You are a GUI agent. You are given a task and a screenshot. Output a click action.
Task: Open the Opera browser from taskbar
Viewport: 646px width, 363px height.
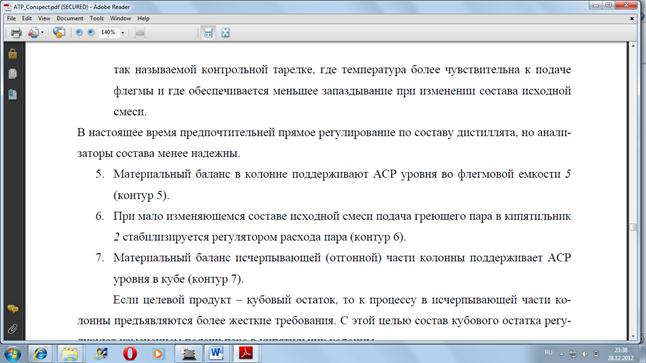tap(130, 354)
